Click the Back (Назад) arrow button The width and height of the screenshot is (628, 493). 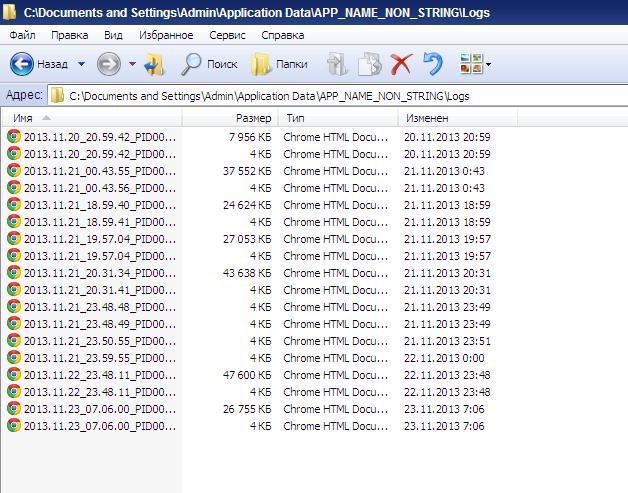tap(23, 64)
